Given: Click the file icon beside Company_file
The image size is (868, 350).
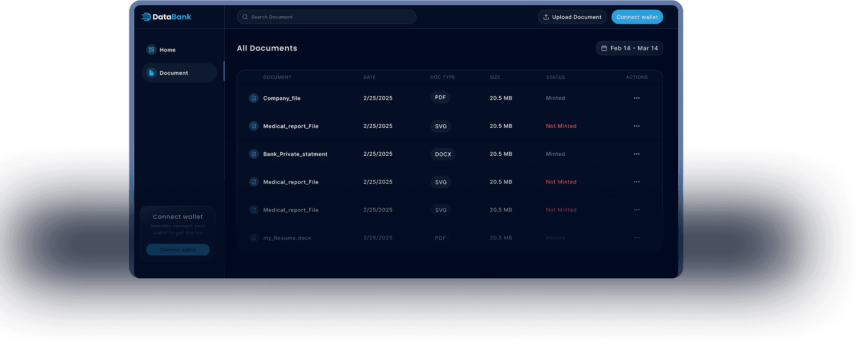Looking at the screenshot, I should click(253, 98).
